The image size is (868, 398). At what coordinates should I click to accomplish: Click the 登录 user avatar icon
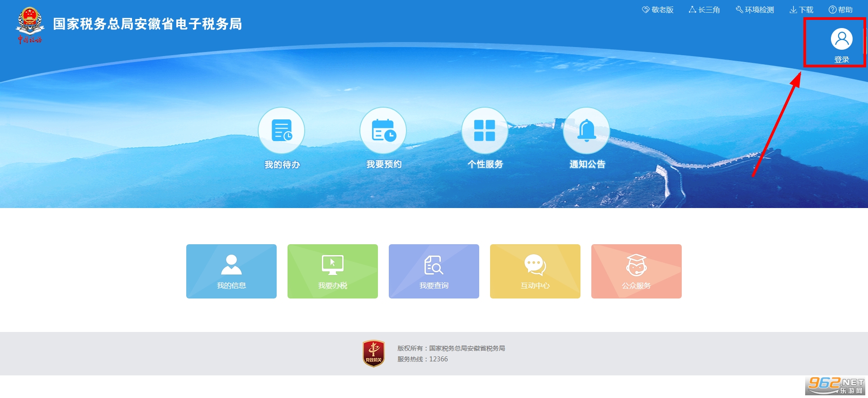[841, 39]
